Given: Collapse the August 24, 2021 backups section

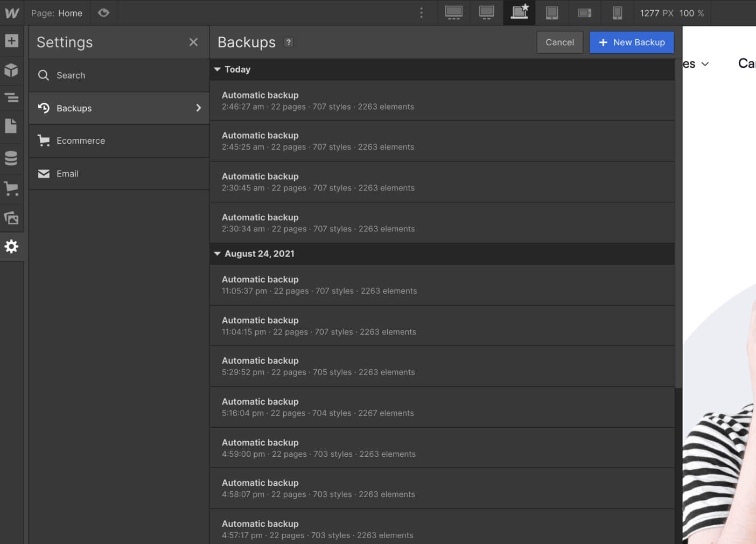Looking at the screenshot, I should (x=218, y=253).
